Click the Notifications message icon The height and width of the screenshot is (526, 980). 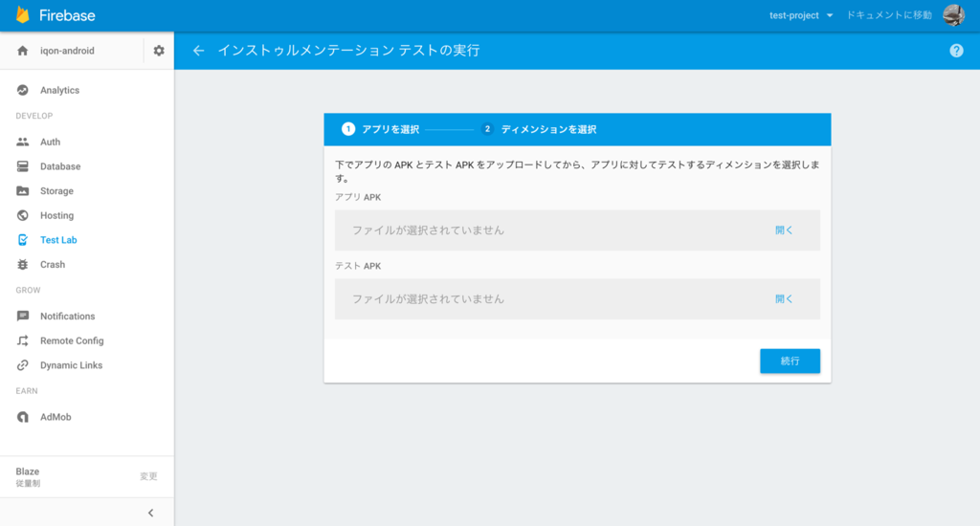23,317
